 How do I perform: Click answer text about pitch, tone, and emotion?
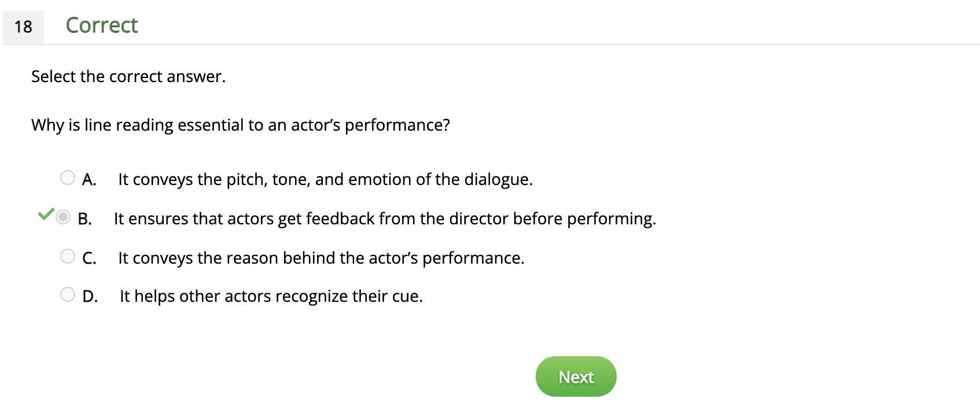pyautogui.click(x=325, y=179)
